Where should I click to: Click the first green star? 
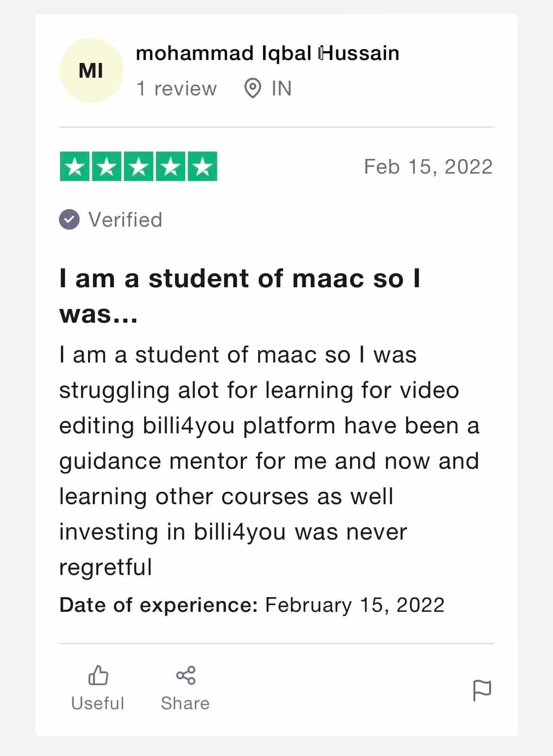(75, 167)
